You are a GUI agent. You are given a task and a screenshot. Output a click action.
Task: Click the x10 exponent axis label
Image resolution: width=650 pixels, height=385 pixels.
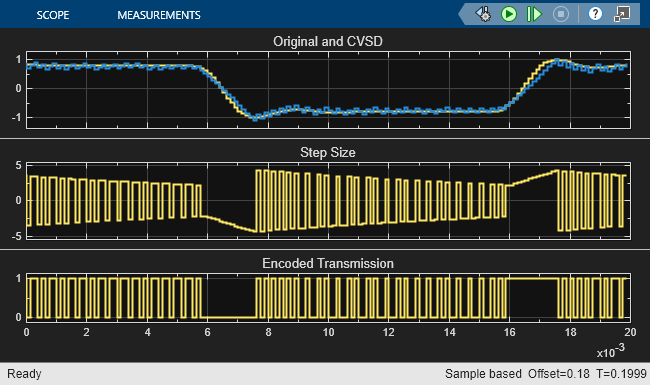click(x=611, y=351)
